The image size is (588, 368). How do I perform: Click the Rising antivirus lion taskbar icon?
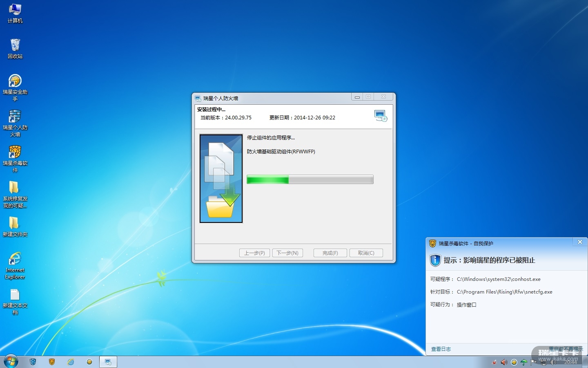(x=52, y=362)
